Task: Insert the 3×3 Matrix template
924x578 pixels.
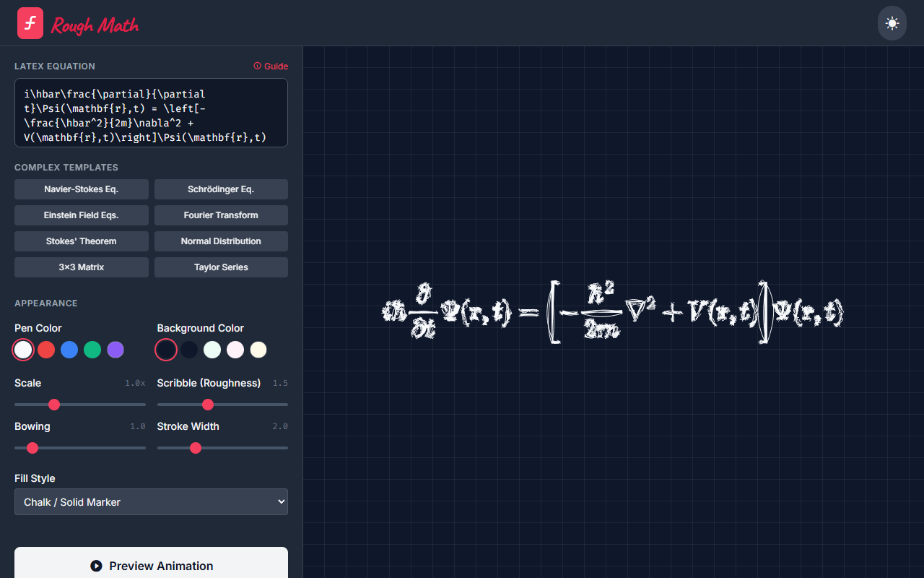Action: click(81, 267)
